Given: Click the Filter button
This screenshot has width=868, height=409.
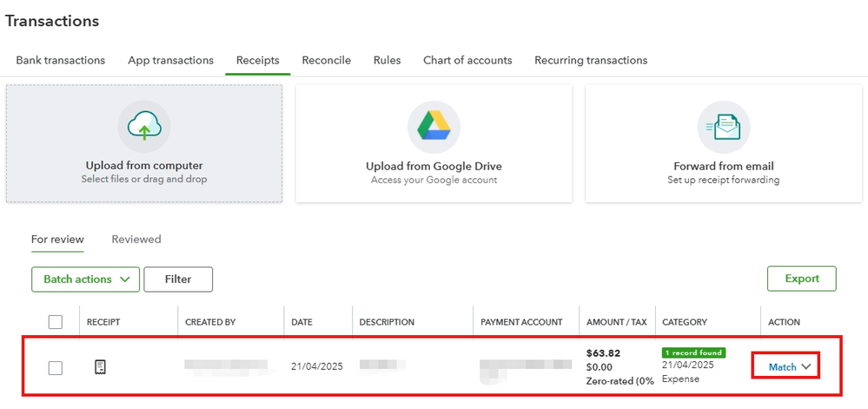Looking at the screenshot, I should coord(178,279).
